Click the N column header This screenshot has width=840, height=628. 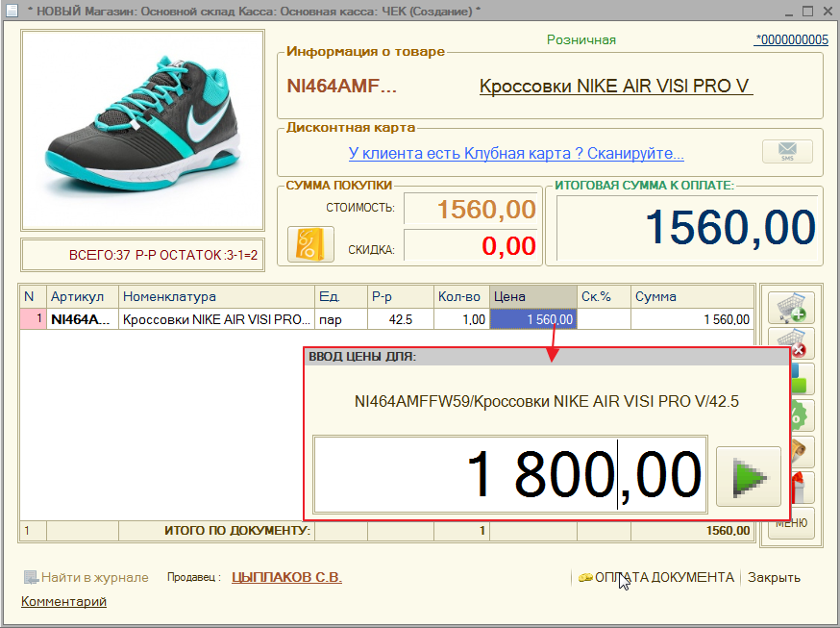[34, 296]
